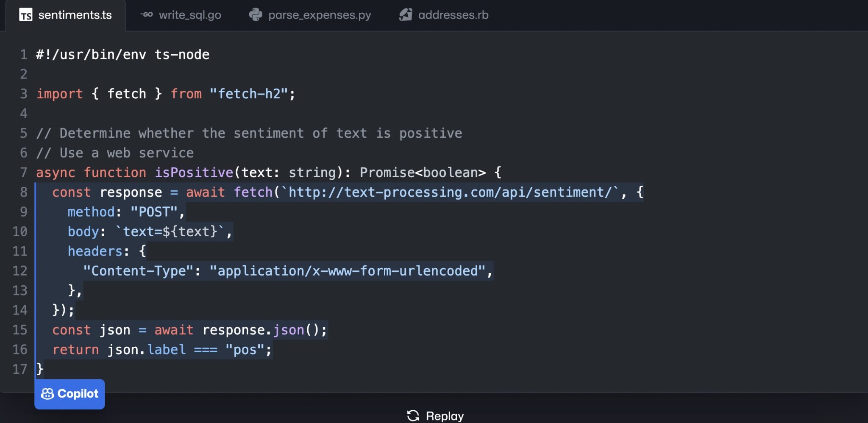Viewport: 868px width, 423px height.
Task: Click the comment "// Use a web service"
Action: coord(115,153)
